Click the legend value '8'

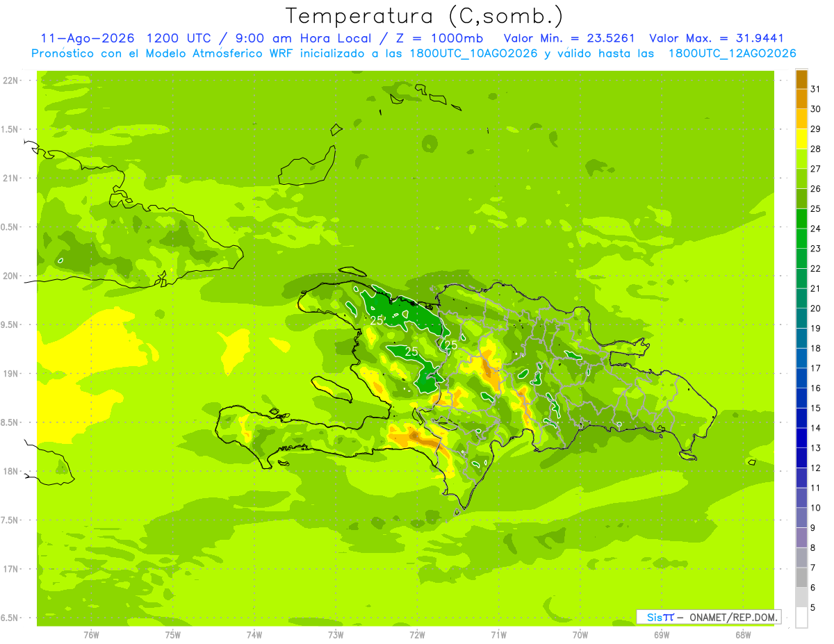pyautogui.click(x=813, y=548)
